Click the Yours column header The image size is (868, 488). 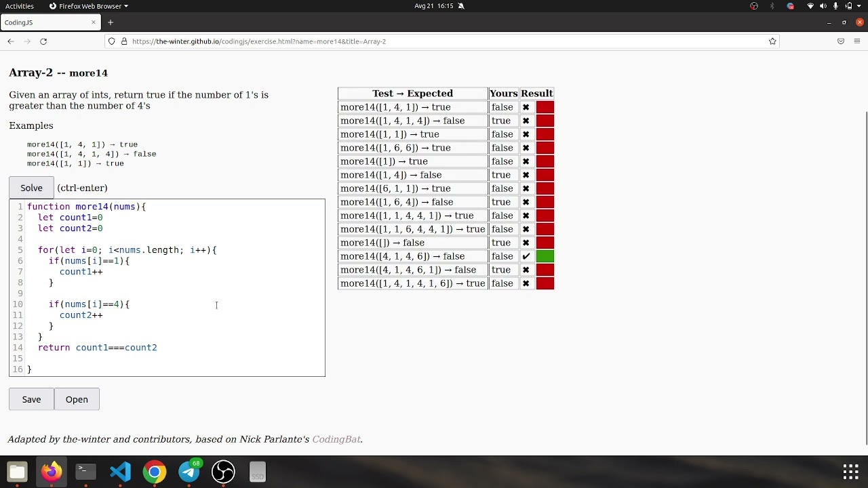click(x=504, y=94)
